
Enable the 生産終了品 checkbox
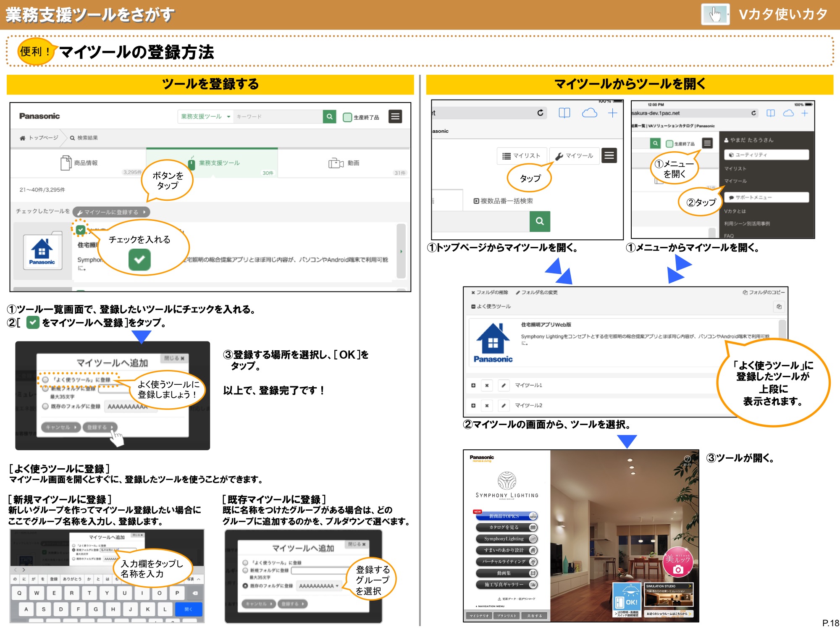[x=348, y=116]
